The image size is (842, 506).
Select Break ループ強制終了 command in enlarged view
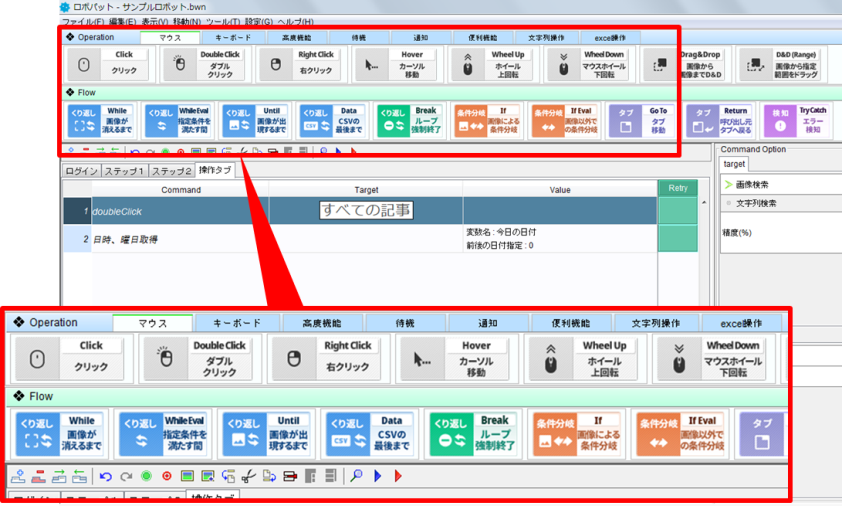tap(473, 434)
